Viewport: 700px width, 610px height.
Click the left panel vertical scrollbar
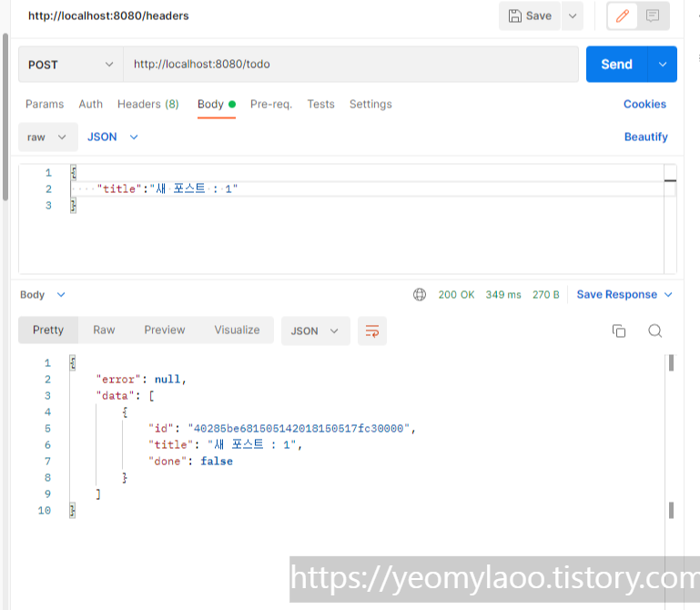coord(5,117)
